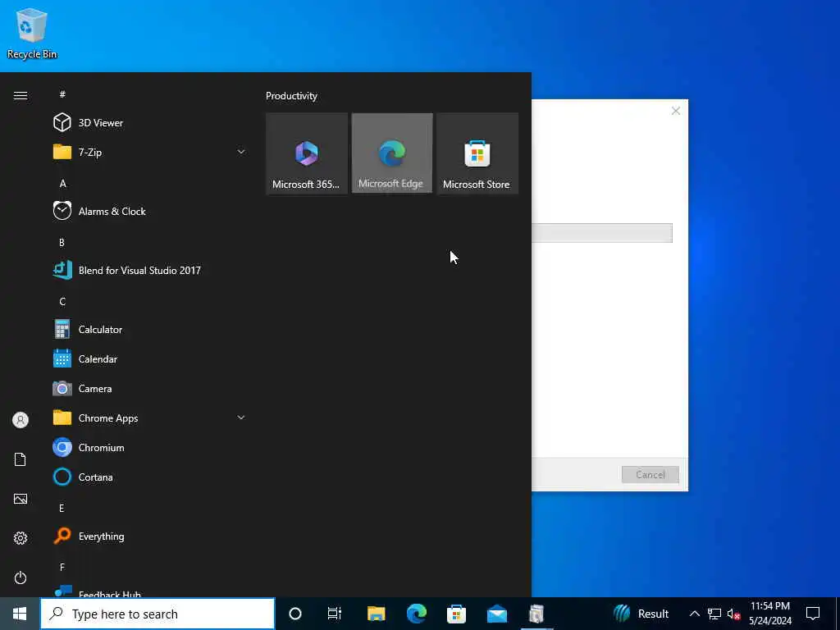Open Pictures from Start sidebar
Image resolution: width=840 pixels, height=630 pixels.
tap(21, 499)
